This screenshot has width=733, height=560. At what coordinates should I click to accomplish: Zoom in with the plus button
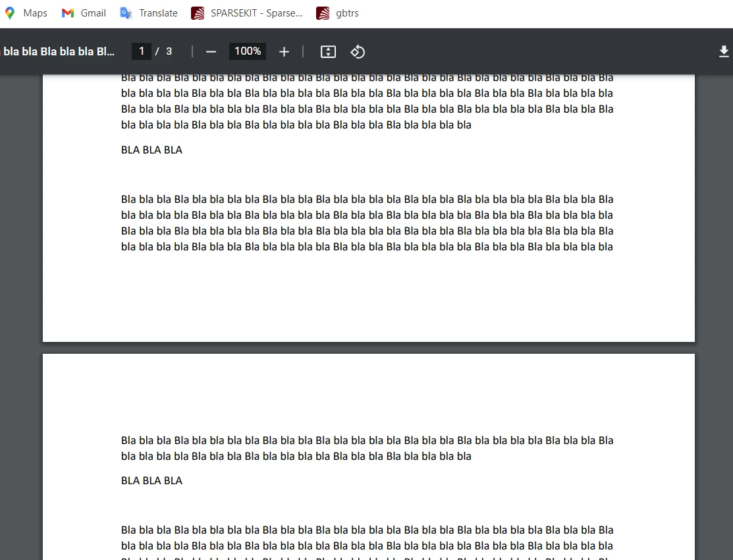tap(284, 51)
